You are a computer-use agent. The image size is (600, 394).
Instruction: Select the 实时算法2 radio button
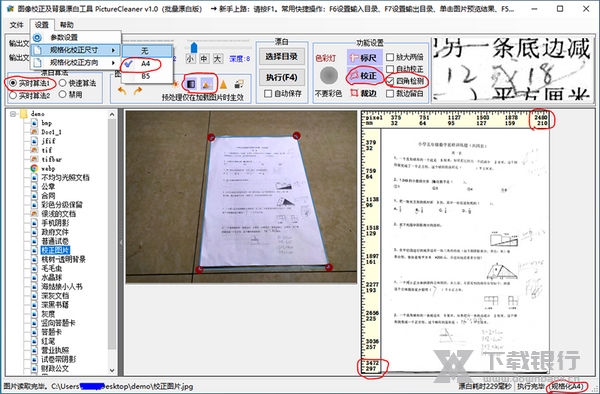click(x=13, y=95)
